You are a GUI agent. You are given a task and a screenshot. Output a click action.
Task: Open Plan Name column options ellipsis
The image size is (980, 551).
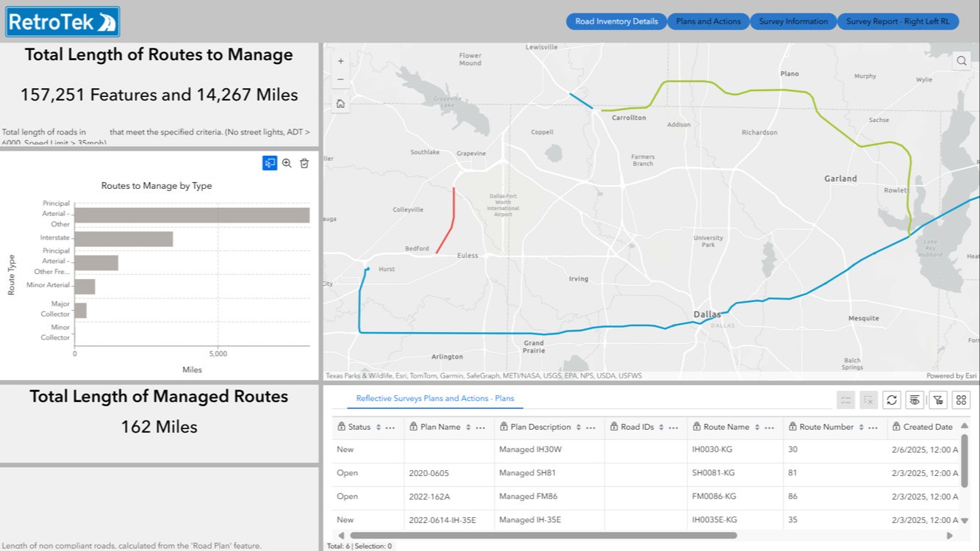[x=481, y=427]
